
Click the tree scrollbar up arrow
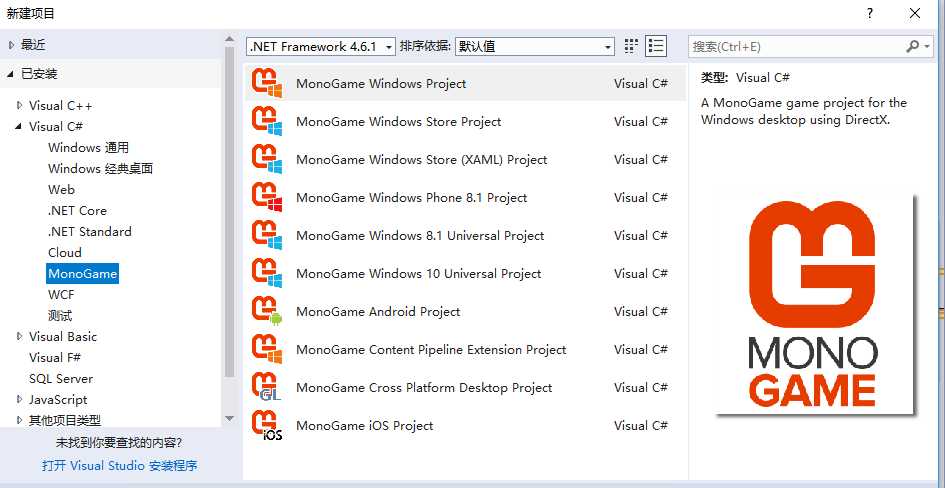click(x=230, y=39)
